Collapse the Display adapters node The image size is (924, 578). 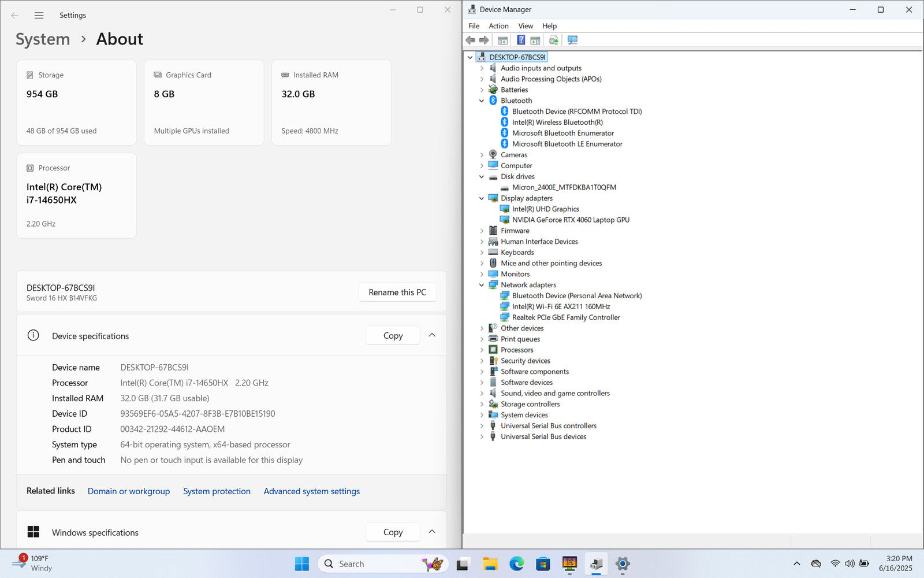[x=482, y=198]
